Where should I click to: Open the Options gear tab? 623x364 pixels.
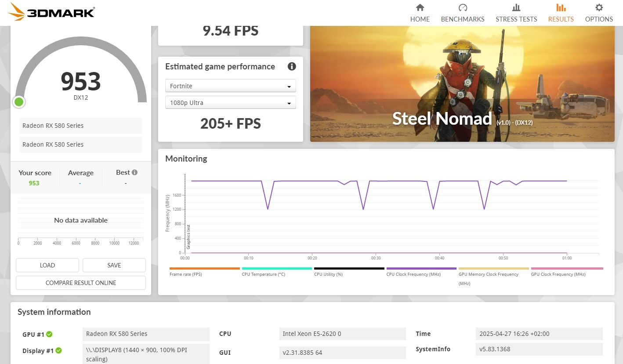tap(599, 13)
